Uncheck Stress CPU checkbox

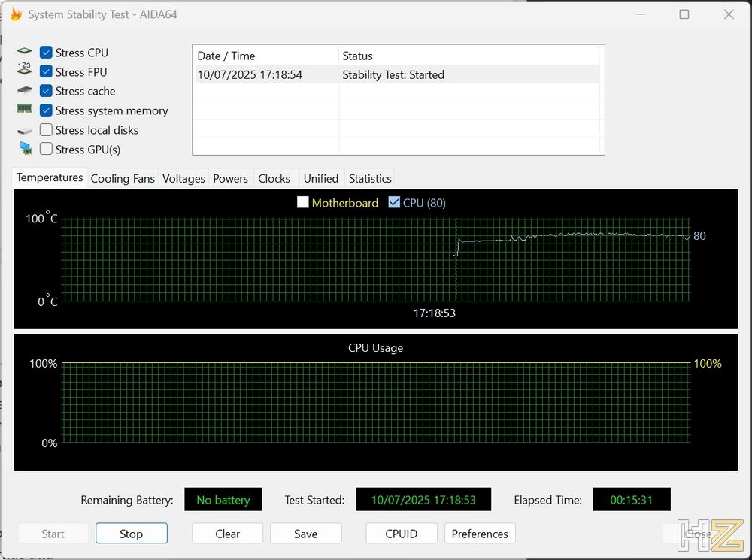46,53
